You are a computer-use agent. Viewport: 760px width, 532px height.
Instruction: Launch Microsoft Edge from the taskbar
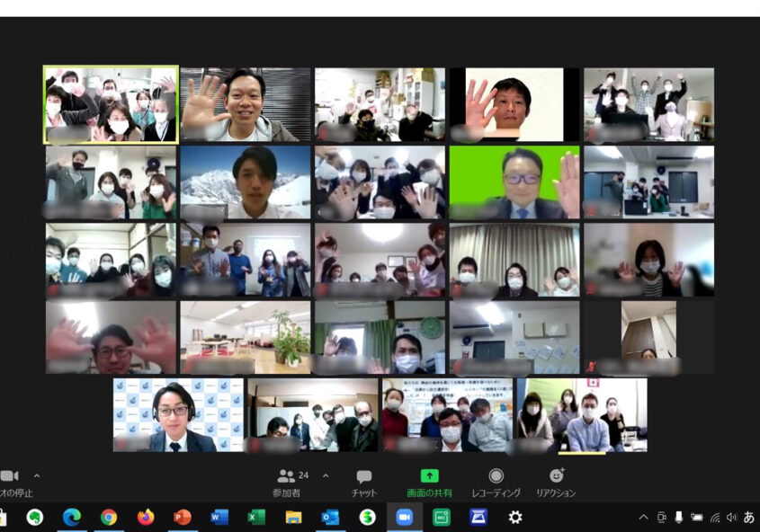71,517
